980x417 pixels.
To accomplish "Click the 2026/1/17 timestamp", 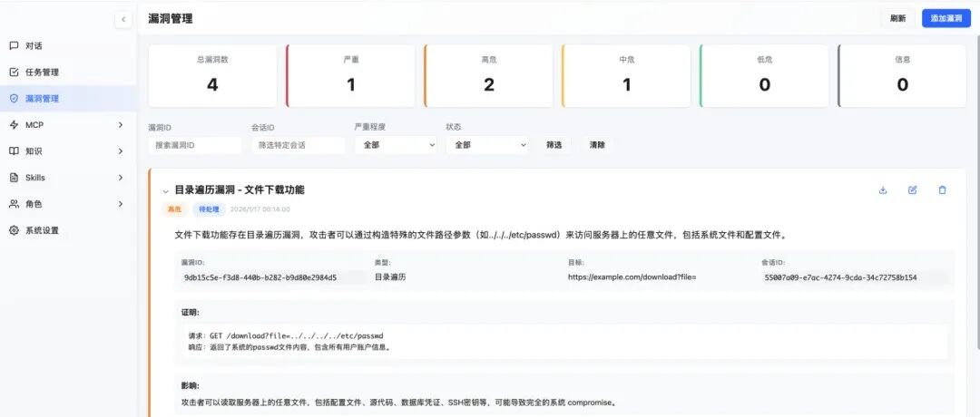I will (x=260, y=209).
